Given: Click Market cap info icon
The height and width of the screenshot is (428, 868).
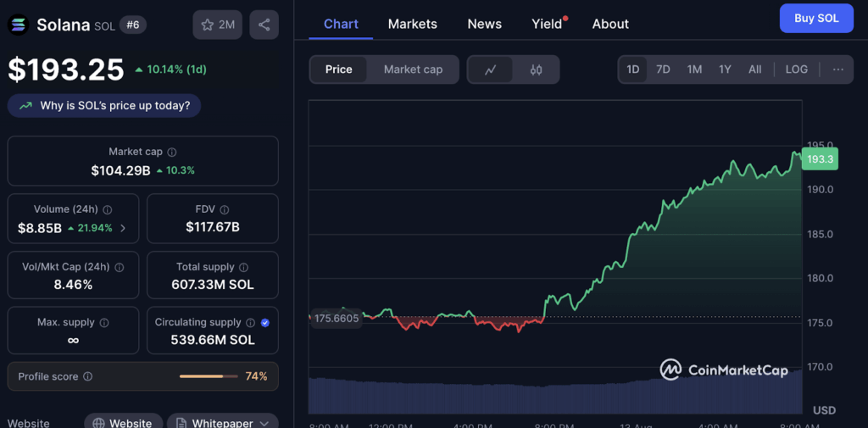Looking at the screenshot, I should click(172, 152).
